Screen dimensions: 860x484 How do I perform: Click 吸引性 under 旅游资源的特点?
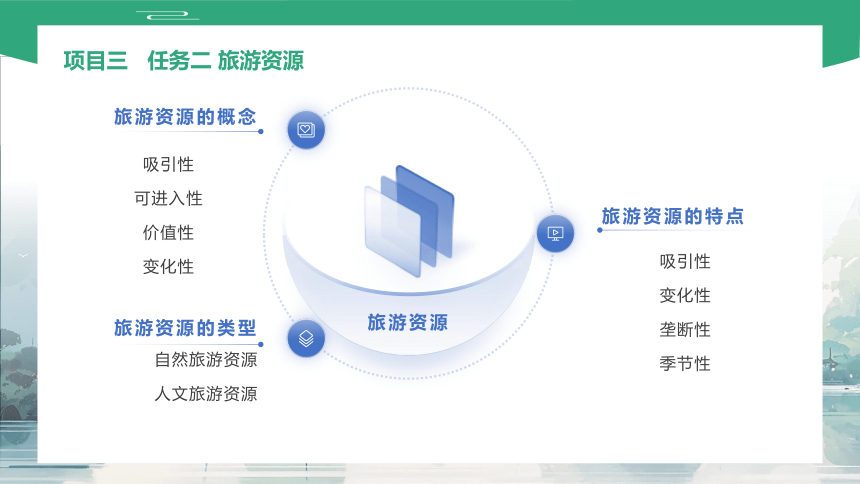[x=685, y=261]
